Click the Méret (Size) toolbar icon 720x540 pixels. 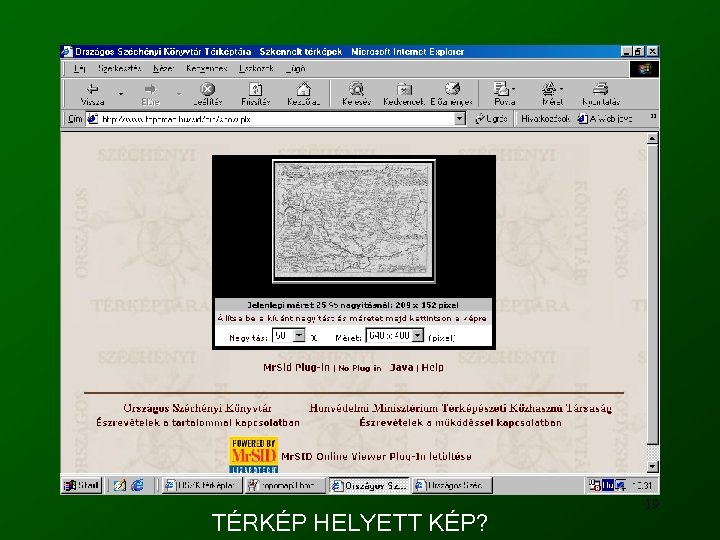549,88
